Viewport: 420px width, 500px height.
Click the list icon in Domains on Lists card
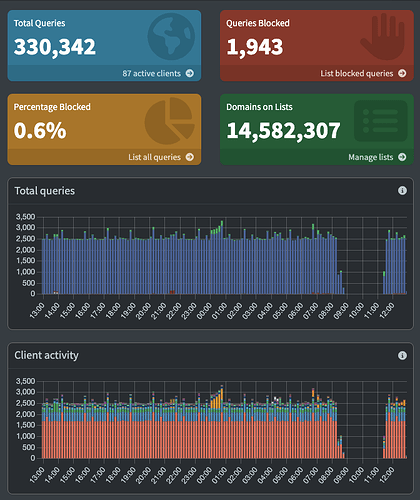pos(381,121)
